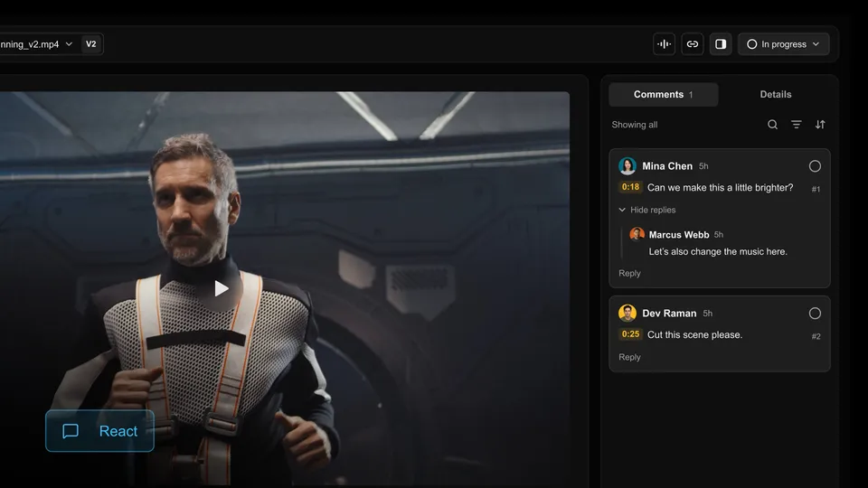The image size is (868, 488).
Task: Change comment sort order icon
Action: (820, 125)
